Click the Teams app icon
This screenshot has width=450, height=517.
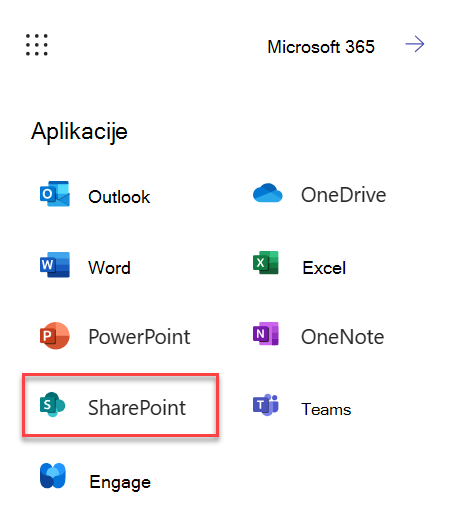point(266,405)
